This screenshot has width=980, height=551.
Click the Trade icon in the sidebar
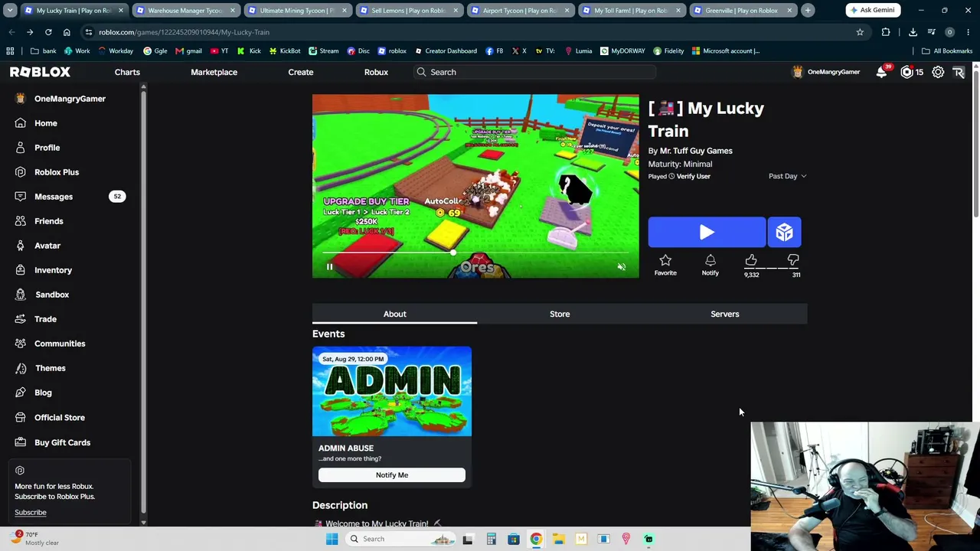click(x=21, y=319)
